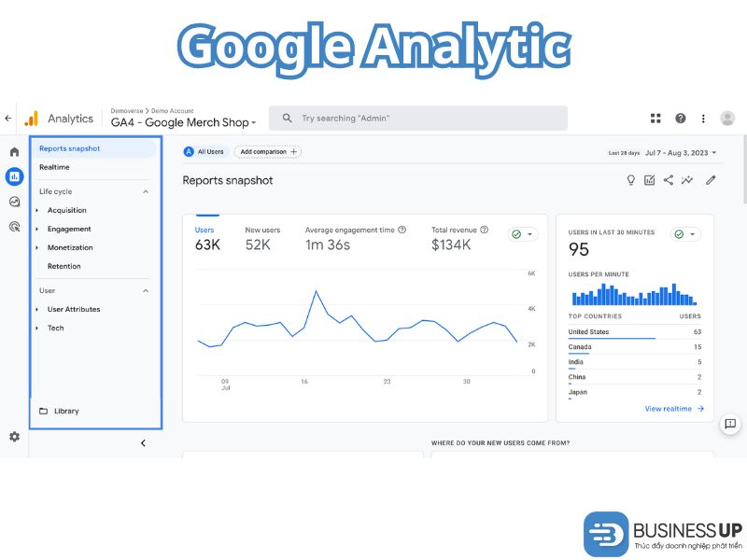
Task: Click the China country row
Action: click(x=635, y=377)
